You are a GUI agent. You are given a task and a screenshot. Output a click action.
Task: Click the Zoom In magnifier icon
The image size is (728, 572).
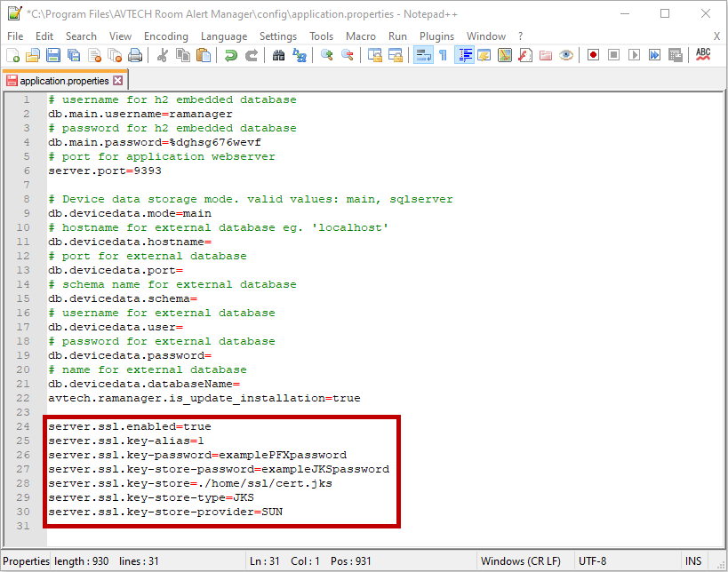[326, 55]
